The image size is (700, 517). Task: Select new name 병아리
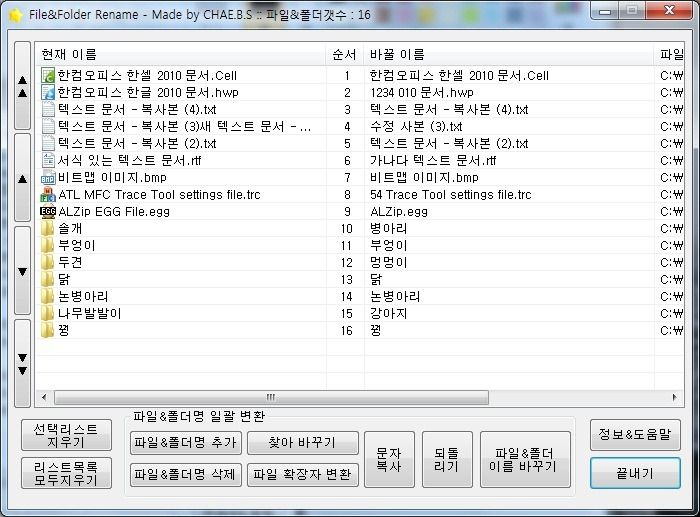(x=388, y=229)
